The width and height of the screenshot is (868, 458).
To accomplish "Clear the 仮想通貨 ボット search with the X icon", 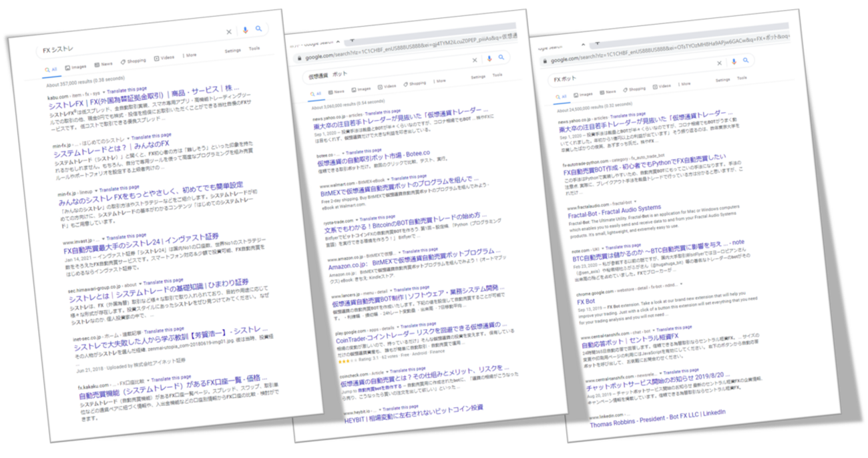I will pyautogui.click(x=475, y=60).
